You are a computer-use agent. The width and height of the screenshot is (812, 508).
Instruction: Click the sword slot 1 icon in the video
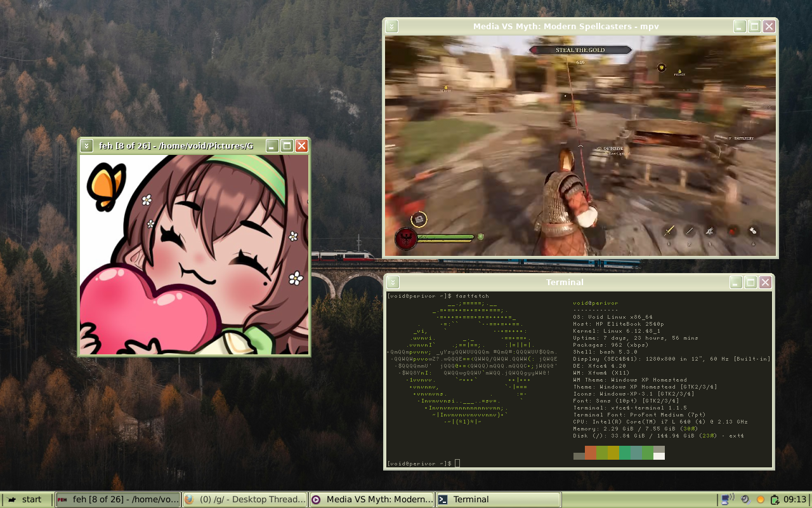pyautogui.click(x=669, y=231)
